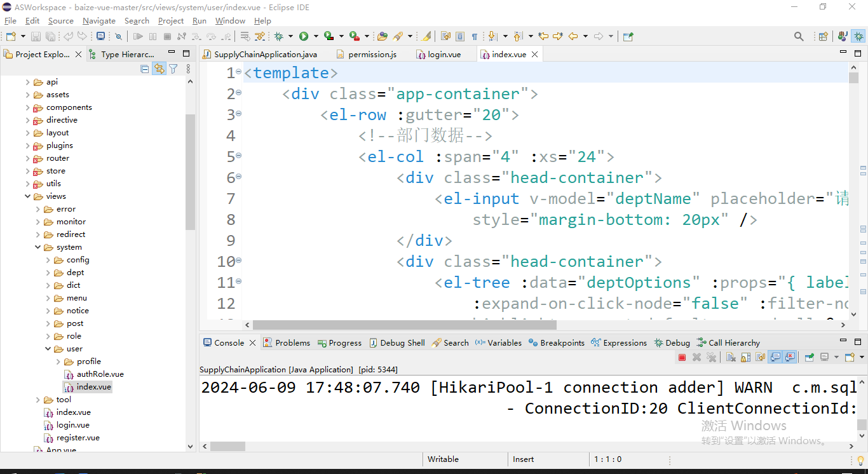Toggle Block Selection Mode icon
The image size is (868, 474).
[x=460, y=36]
